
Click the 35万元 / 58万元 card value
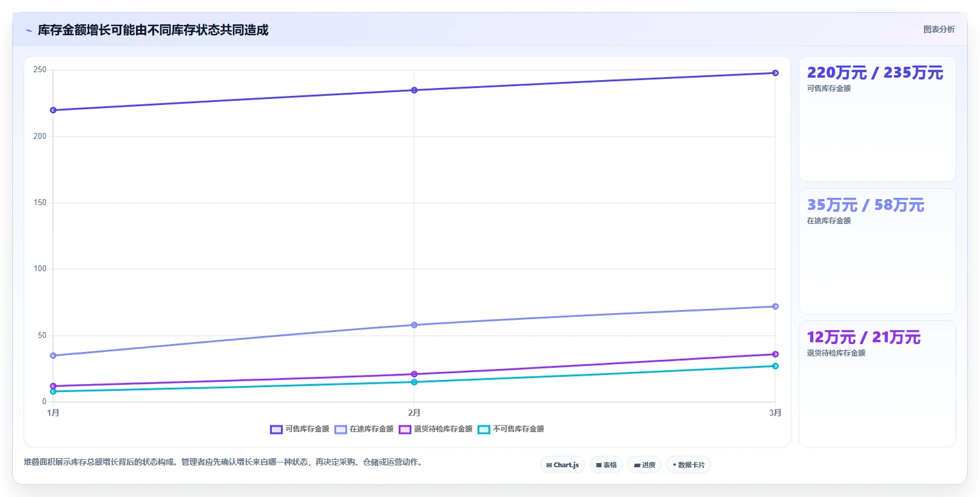click(x=865, y=205)
